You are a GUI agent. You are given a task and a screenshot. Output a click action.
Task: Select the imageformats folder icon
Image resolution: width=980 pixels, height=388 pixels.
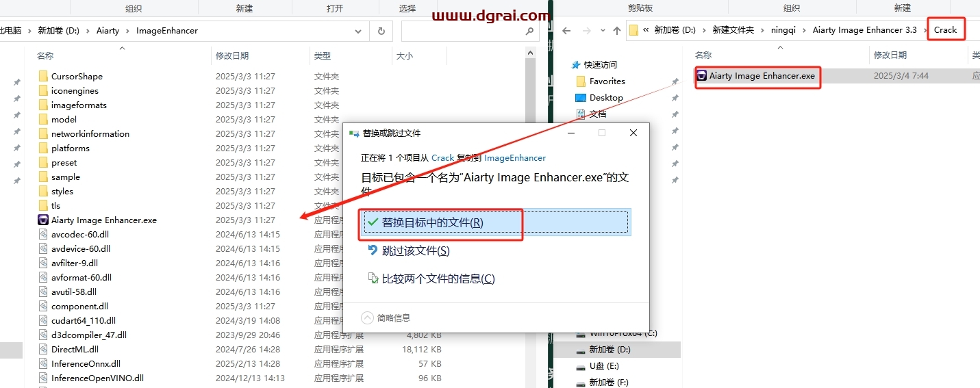click(43, 105)
